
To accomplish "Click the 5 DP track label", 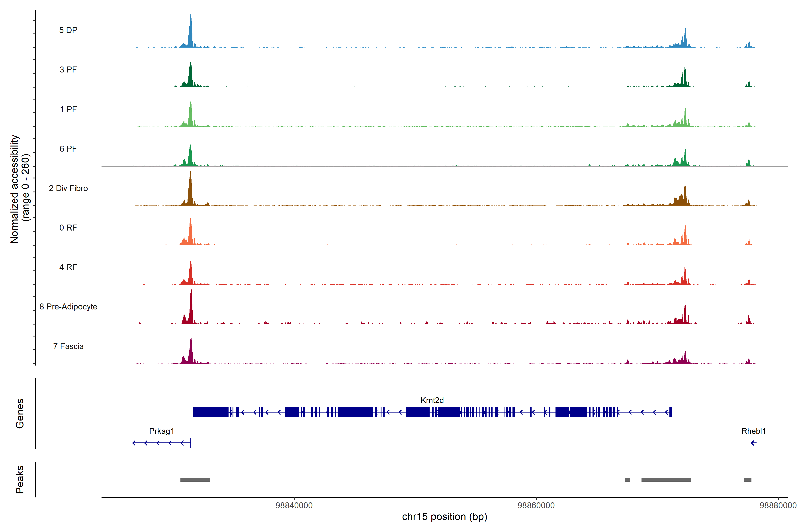I will 68,30.
